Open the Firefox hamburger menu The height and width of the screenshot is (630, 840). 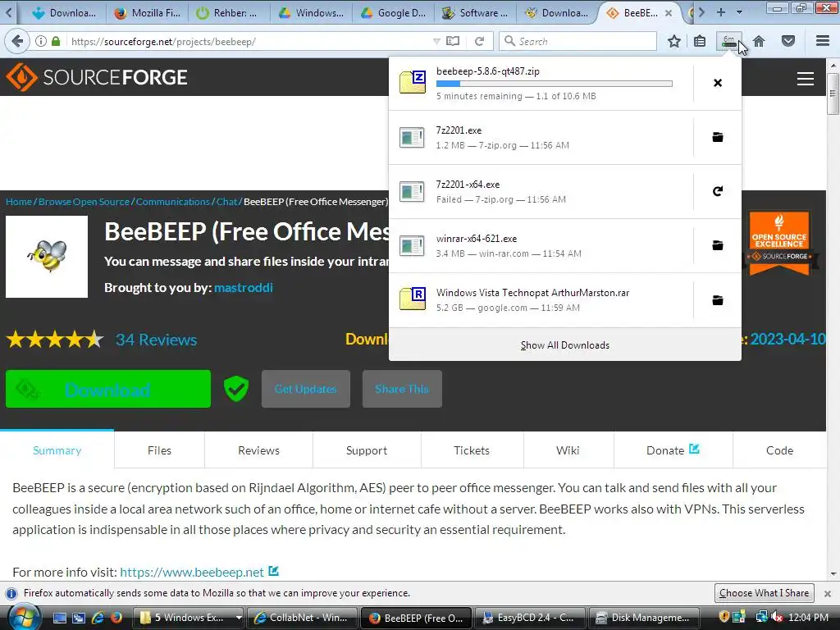pos(823,41)
